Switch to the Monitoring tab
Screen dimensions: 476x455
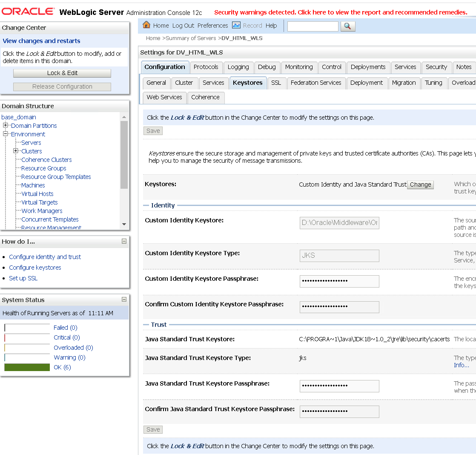click(299, 67)
